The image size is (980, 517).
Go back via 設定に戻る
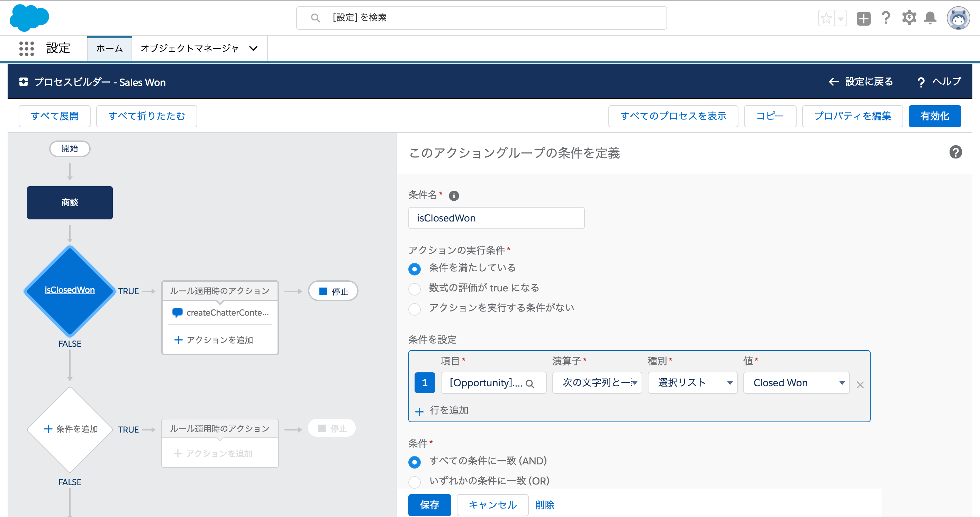(x=860, y=81)
